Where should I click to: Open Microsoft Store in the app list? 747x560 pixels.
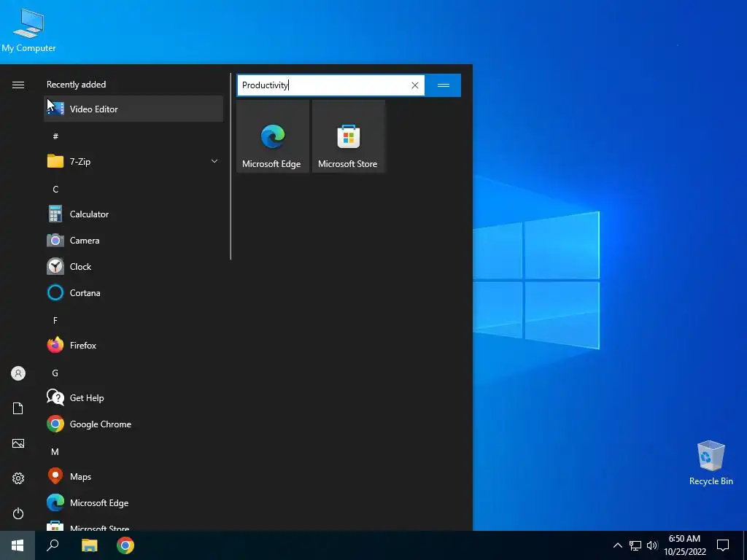point(133,525)
